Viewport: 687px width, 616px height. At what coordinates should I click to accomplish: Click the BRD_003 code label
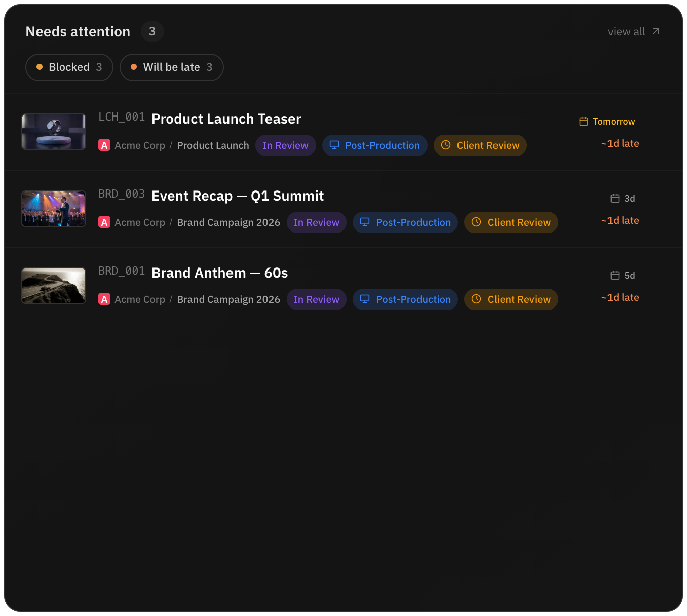coord(122,194)
